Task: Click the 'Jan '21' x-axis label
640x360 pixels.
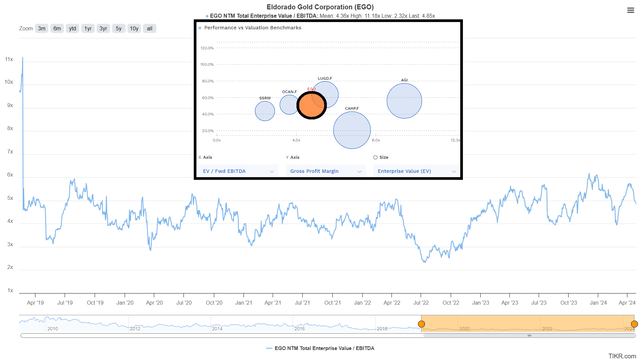Action: coord(244,303)
